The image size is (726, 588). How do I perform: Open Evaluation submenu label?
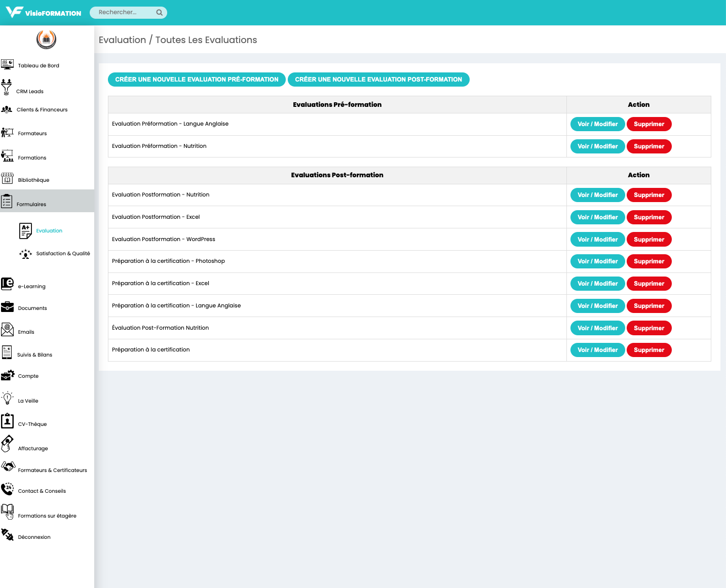(49, 231)
